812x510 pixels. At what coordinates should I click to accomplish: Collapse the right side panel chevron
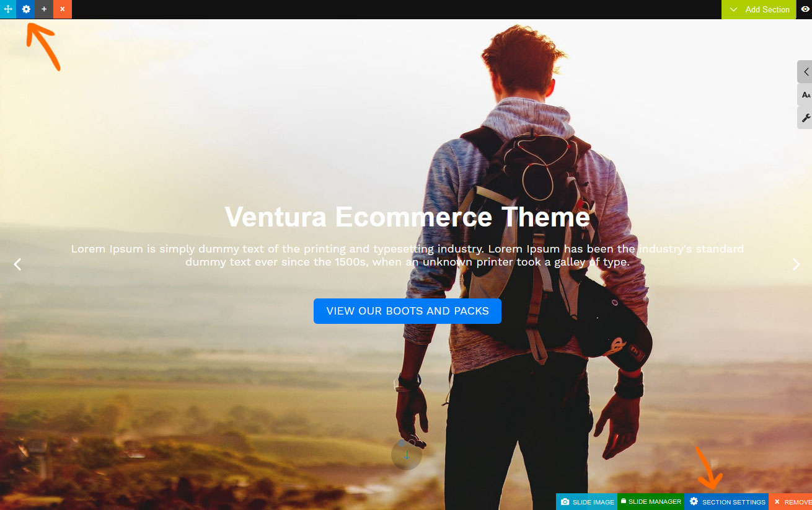805,72
